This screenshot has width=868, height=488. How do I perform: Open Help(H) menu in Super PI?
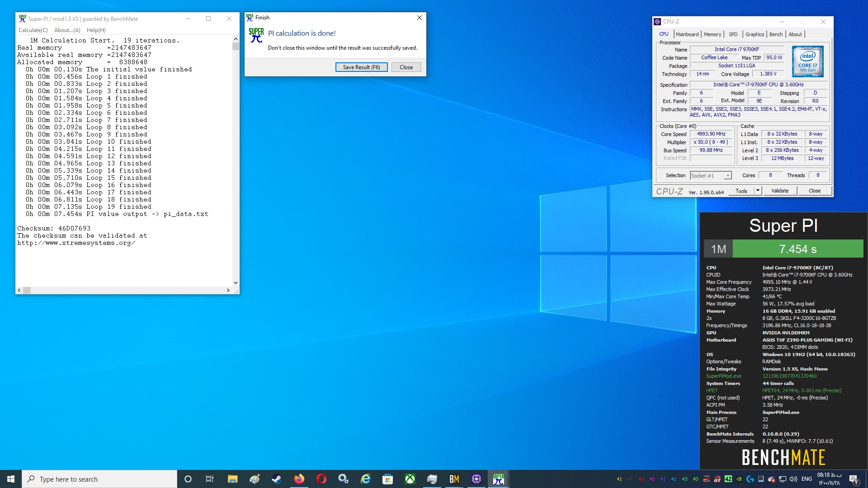tap(96, 30)
